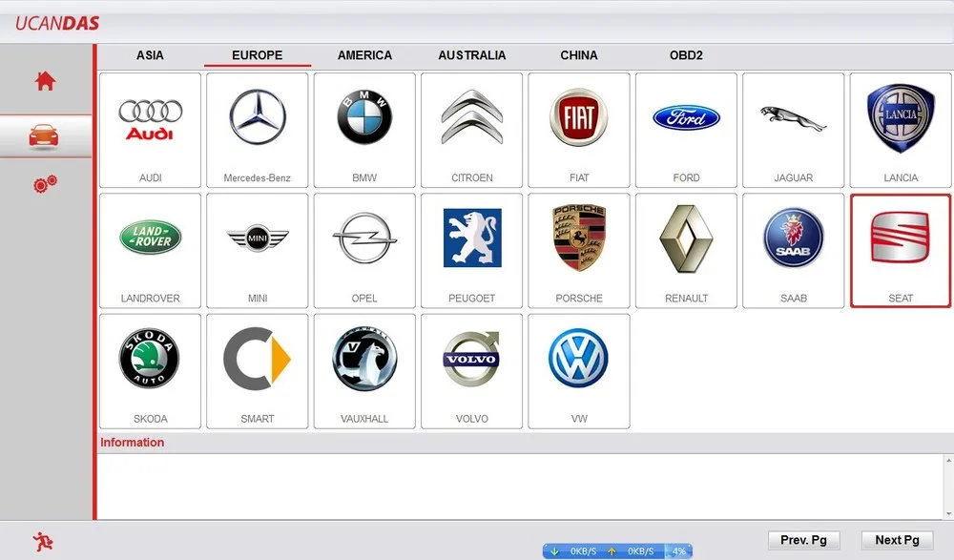Click the UCANDAS logo

57,23
